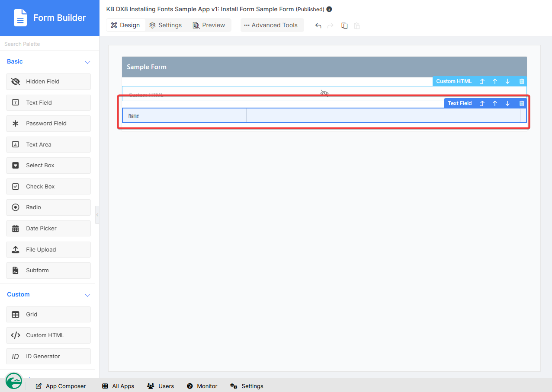Open the Preview tab
Viewport: 552px width, 392px height.
[209, 25]
